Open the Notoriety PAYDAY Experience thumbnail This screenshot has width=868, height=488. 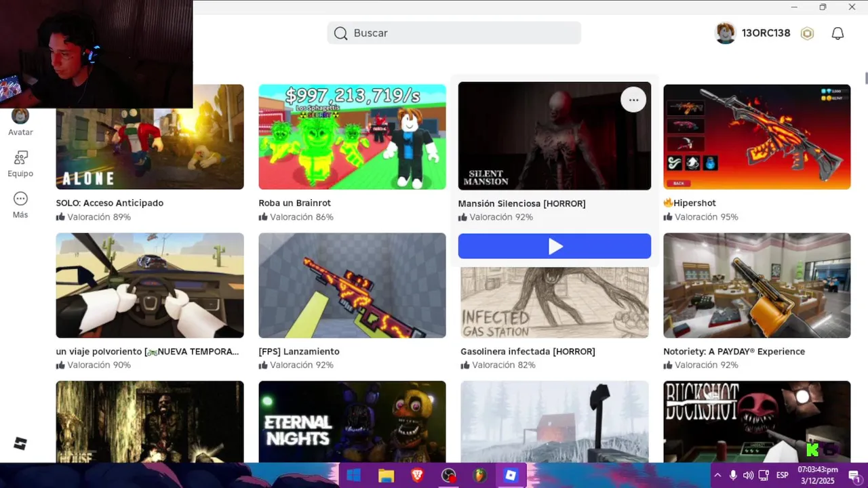click(x=757, y=285)
